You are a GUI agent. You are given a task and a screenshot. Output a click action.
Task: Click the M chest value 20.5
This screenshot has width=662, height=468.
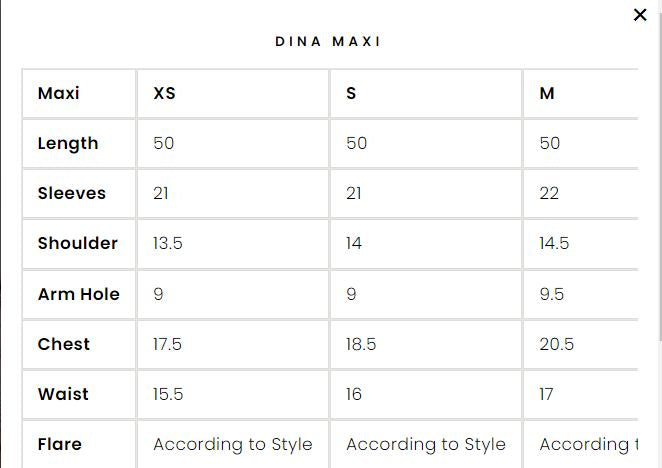coord(557,344)
